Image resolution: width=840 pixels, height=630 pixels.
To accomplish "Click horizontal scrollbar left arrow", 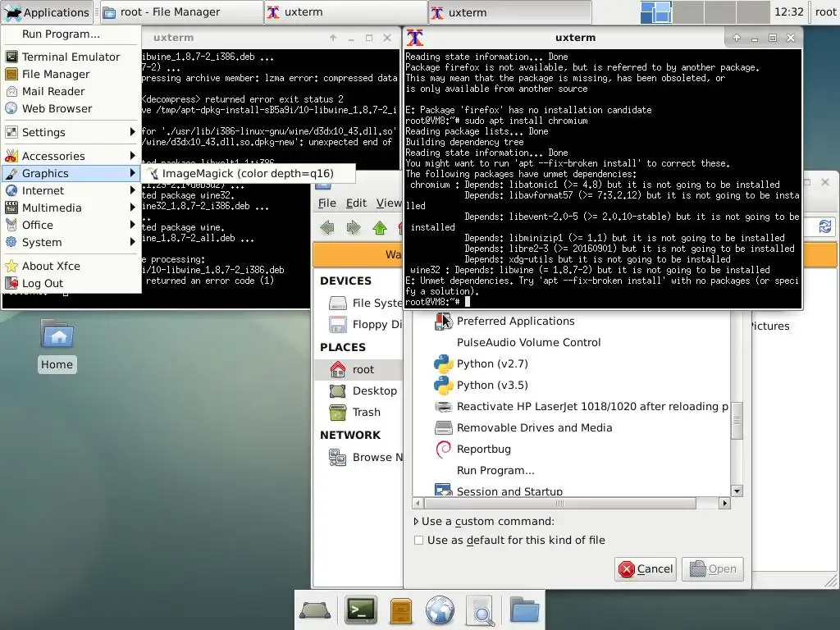I will (x=418, y=503).
